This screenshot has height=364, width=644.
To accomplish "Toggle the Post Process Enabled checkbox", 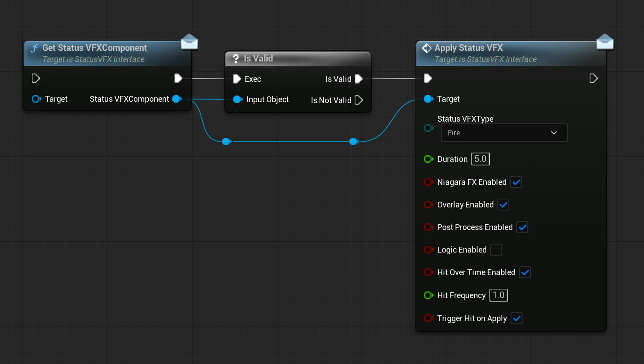I will (522, 227).
